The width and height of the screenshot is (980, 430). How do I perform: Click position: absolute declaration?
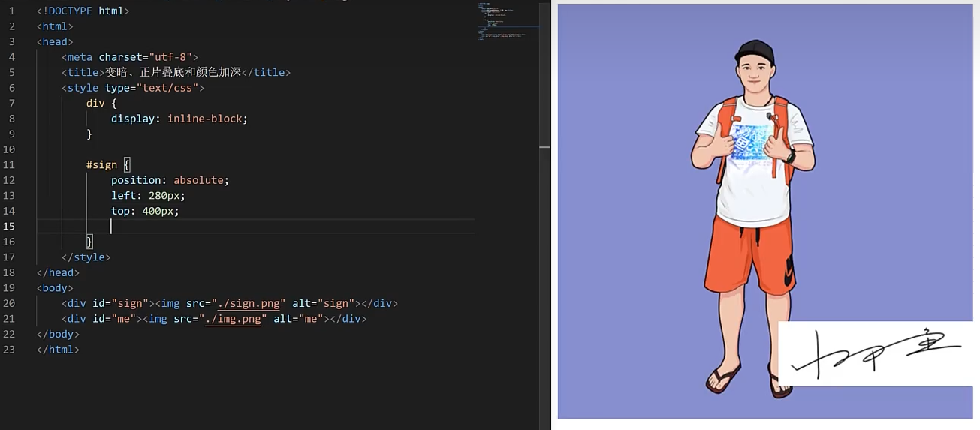[x=170, y=180]
